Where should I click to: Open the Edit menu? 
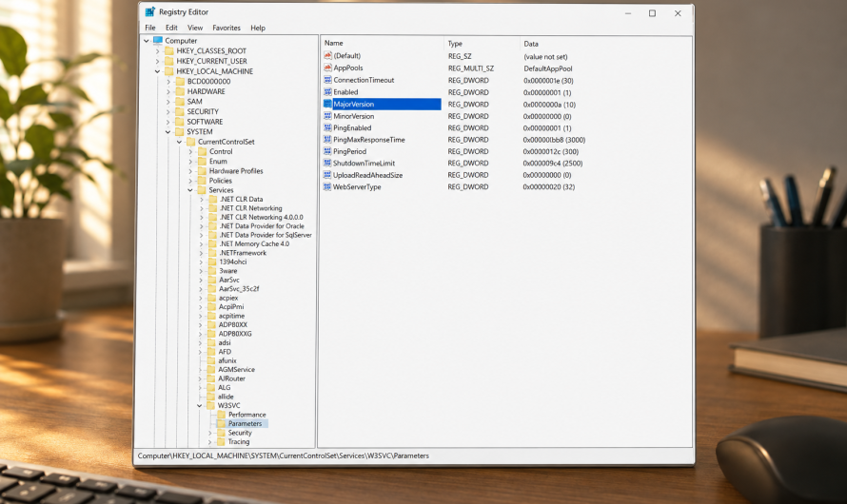(171, 28)
